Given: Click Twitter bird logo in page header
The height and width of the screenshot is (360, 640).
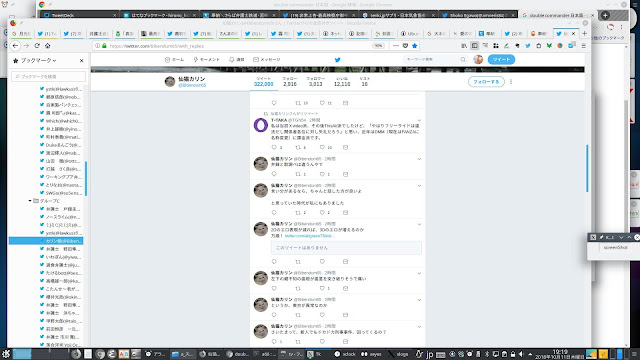Looking at the screenshot, I should click(x=338, y=60).
